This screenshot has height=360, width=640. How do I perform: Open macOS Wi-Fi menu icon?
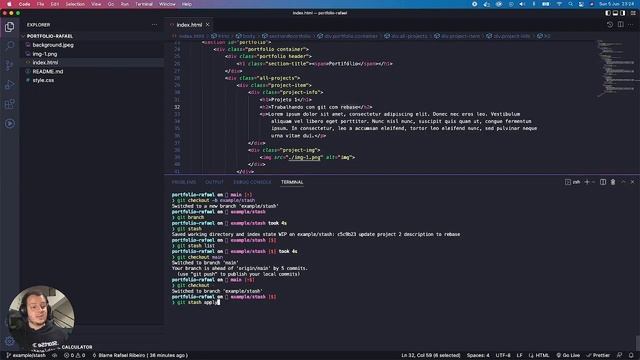[559, 4]
